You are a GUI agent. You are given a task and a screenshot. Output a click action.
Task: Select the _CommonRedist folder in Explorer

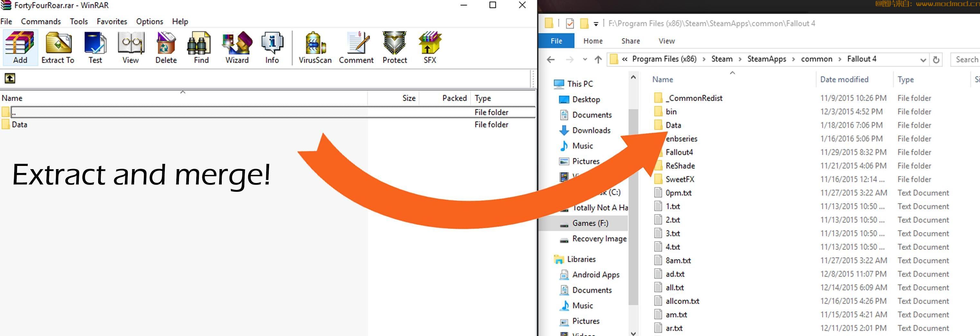tap(688, 98)
